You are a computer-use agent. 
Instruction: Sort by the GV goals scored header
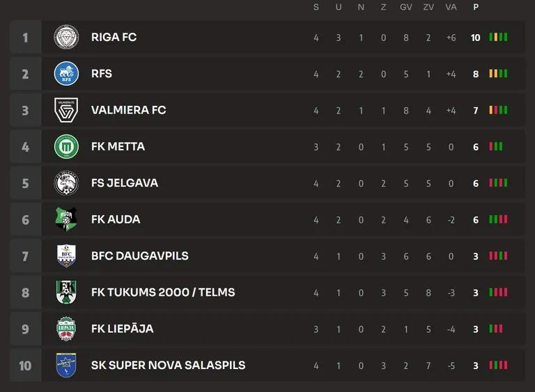click(406, 7)
